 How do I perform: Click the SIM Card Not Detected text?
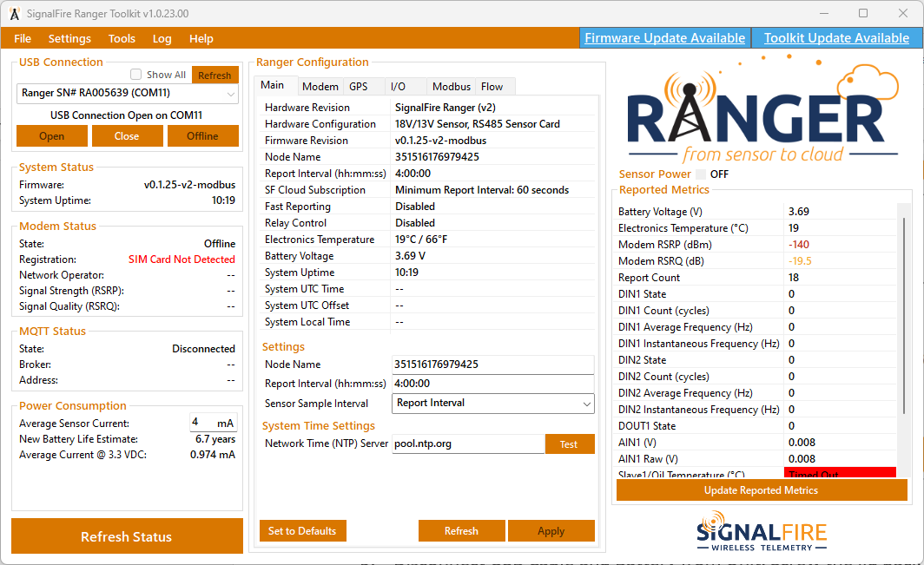point(181,260)
